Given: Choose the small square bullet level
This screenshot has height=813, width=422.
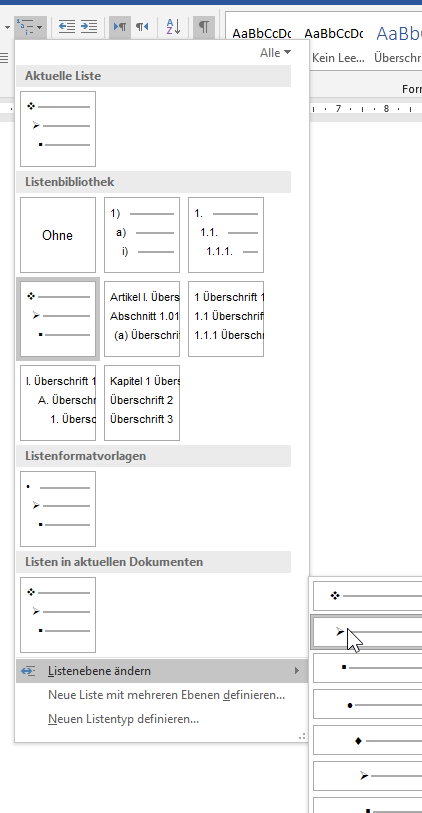Looking at the screenshot, I should point(368,668).
